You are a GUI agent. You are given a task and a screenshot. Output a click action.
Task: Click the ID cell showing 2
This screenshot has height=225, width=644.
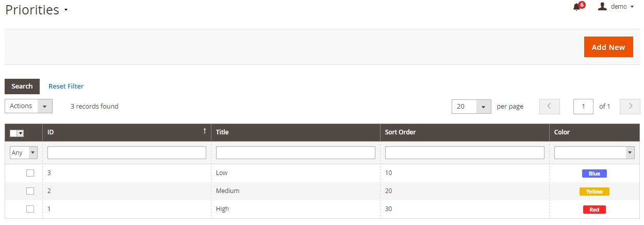click(x=127, y=191)
